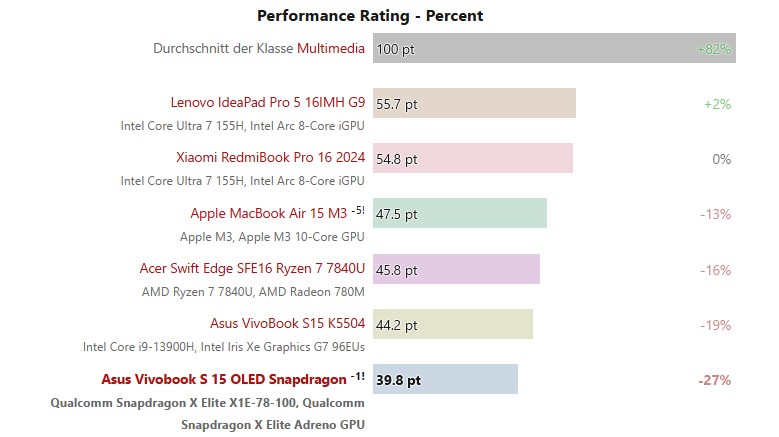Open Xiaomi RedmiBook Pro 16 2024 link
Image resolution: width=779 pixels, height=437 pixels.
point(270,158)
